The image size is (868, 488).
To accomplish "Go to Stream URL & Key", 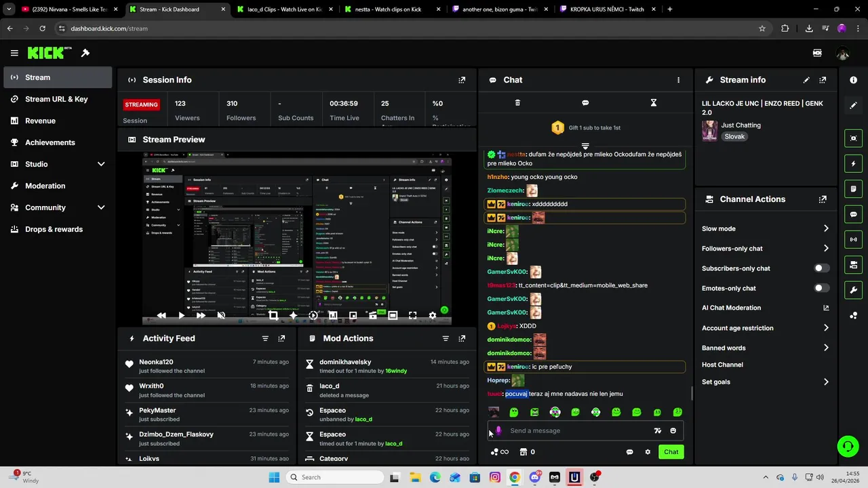I will point(58,99).
